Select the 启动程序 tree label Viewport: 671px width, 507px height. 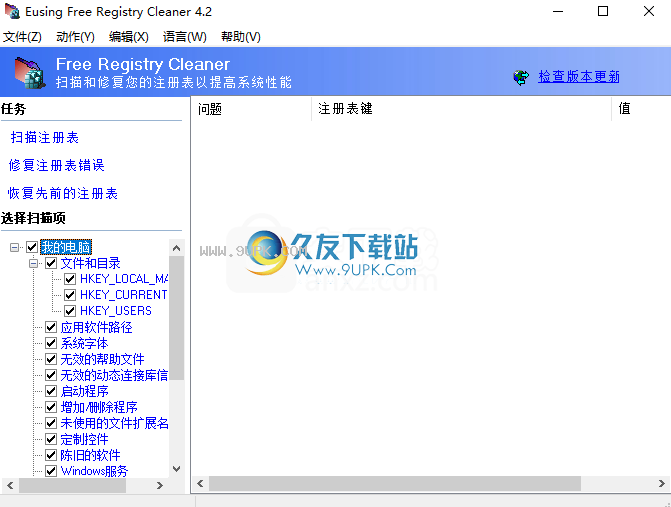pyautogui.click(x=84, y=391)
